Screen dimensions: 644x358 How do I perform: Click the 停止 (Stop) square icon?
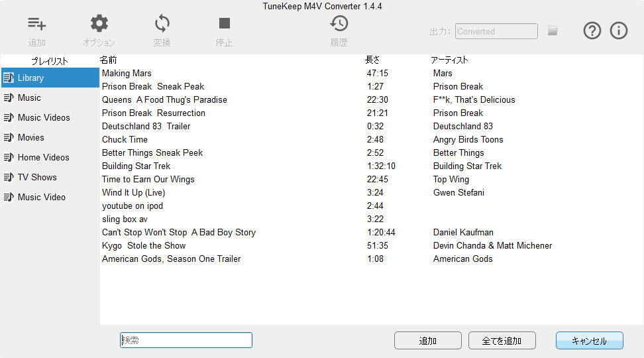pos(224,23)
